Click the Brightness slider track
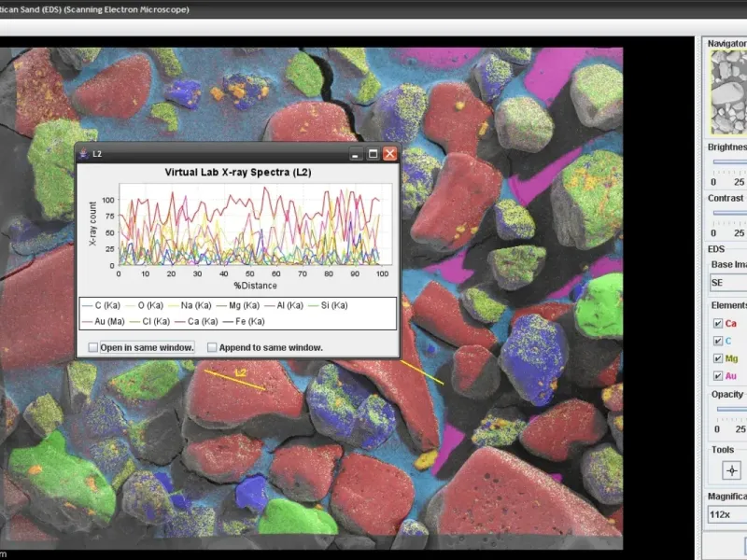This screenshot has height=560, width=747. click(x=729, y=161)
